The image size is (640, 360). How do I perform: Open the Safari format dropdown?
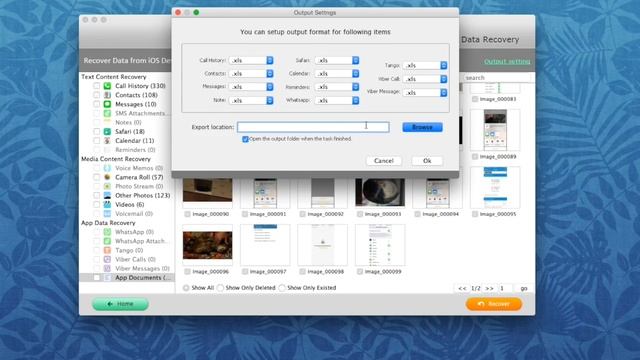(x=337, y=60)
